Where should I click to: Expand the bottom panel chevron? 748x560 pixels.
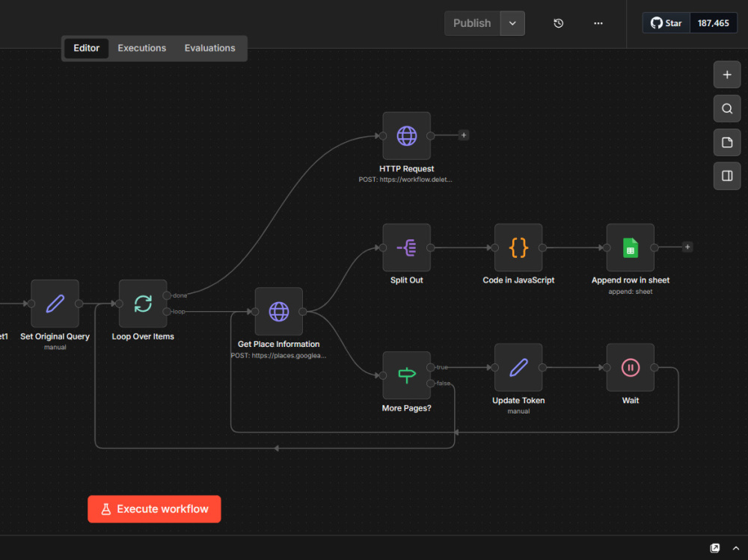tap(736, 548)
